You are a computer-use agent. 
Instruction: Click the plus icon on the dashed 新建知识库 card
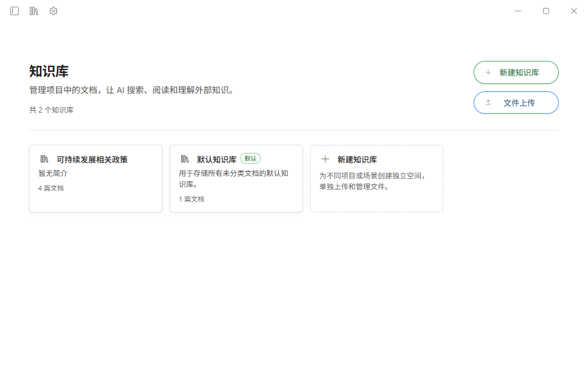tap(325, 158)
